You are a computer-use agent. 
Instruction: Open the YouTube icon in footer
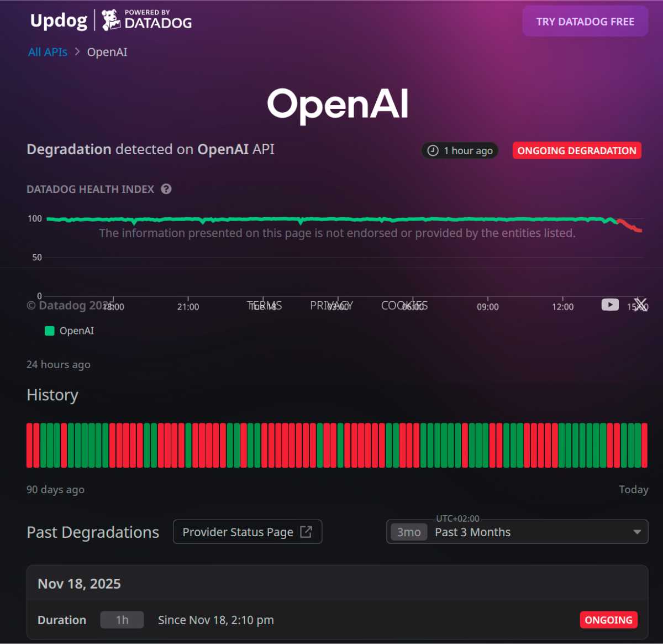[x=610, y=305]
